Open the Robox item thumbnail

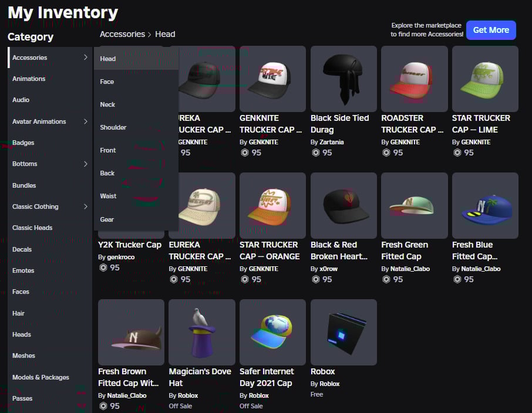pyautogui.click(x=344, y=332)
